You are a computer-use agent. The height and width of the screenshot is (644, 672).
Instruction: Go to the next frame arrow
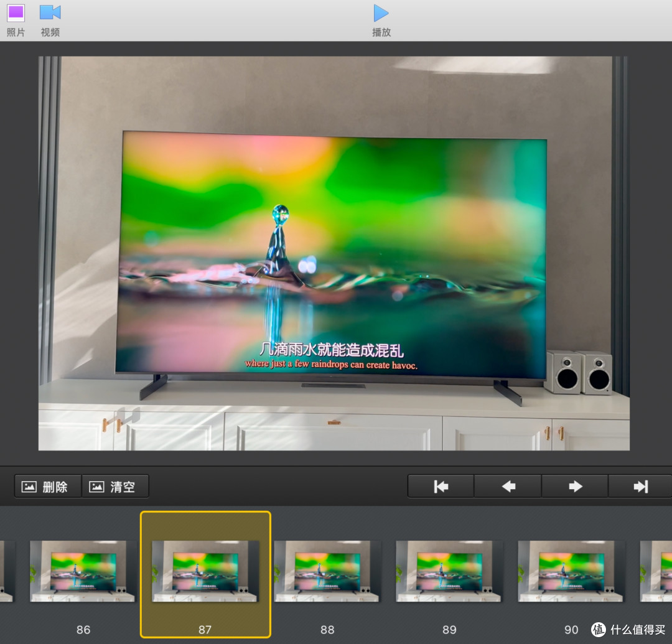click(575, 487)
